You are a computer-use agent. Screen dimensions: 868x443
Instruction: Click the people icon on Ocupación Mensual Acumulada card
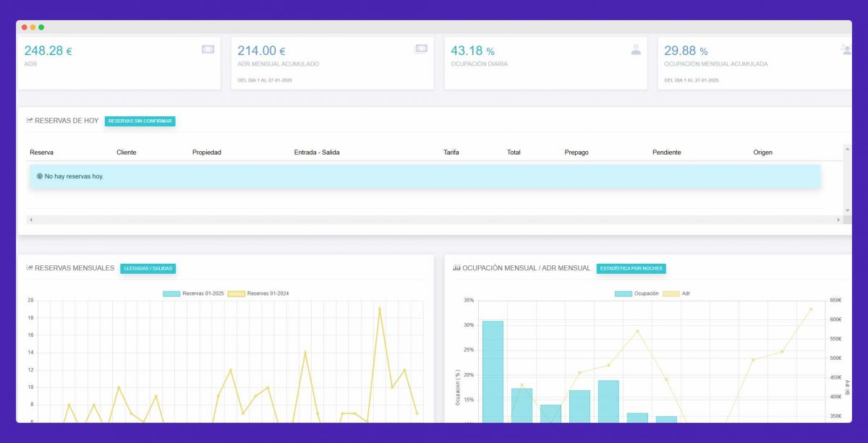tap(846, 49)
